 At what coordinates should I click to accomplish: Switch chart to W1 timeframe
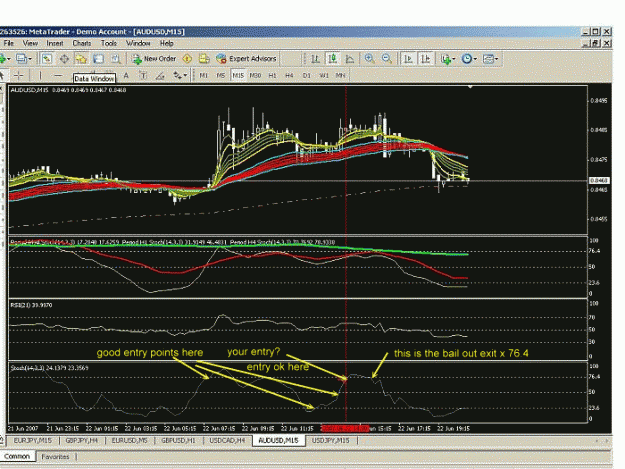324,75
